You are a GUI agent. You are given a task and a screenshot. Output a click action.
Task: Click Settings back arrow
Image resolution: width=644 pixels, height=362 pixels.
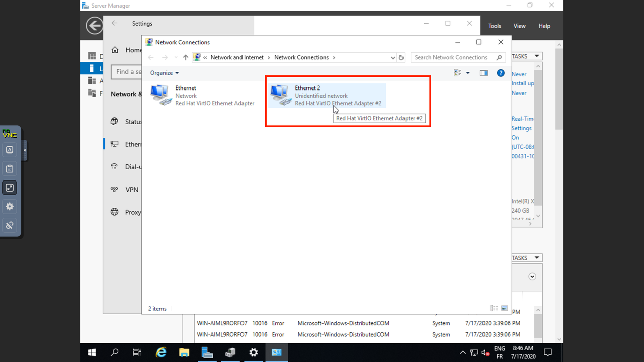point(115,23)
